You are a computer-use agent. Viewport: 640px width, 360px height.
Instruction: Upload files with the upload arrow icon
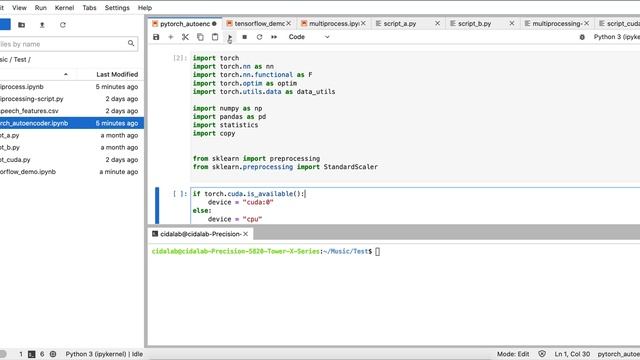(42, 25)
